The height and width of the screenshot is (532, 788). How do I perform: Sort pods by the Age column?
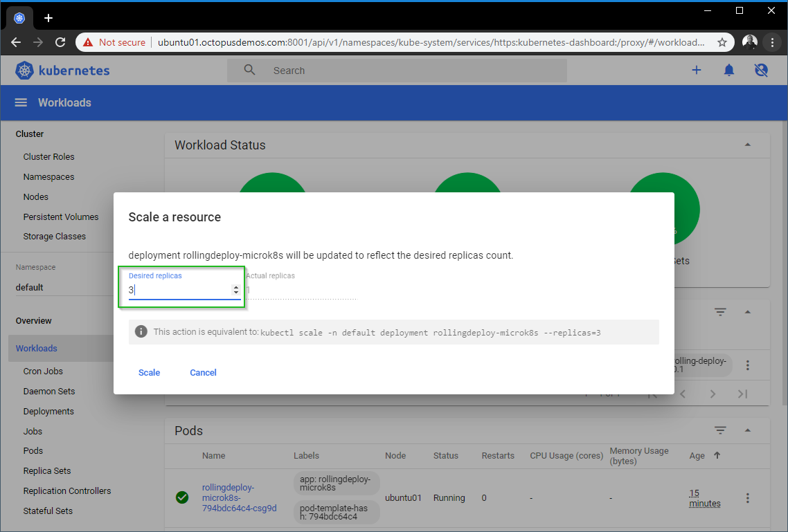(697, 455)
